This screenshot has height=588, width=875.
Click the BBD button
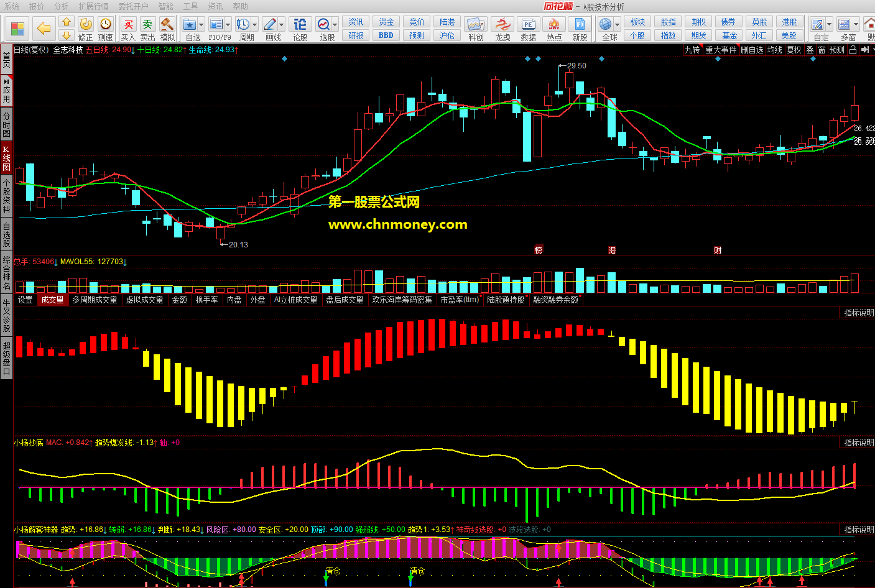tap(386, 35)
